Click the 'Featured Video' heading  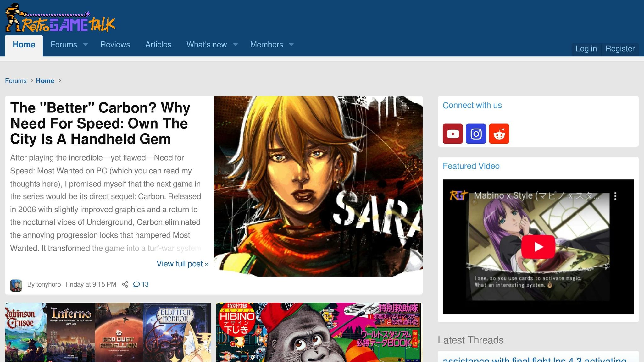click(471, 166)
